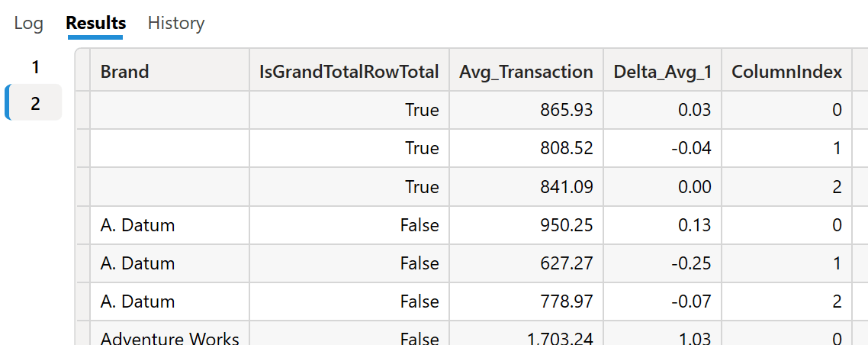This screenshot has height=345, width=868.
Task: Select the cell with value 778.97
Action: [x=526, y=301]
